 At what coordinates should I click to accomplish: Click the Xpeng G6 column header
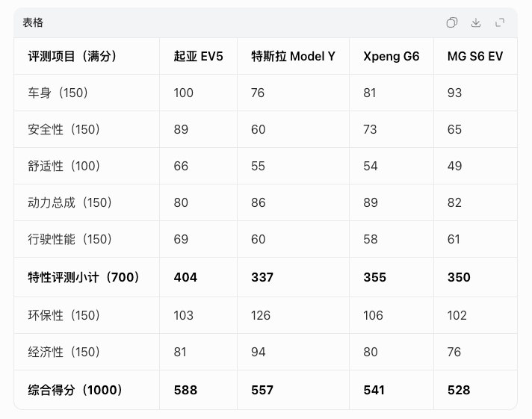pos(392,56)
